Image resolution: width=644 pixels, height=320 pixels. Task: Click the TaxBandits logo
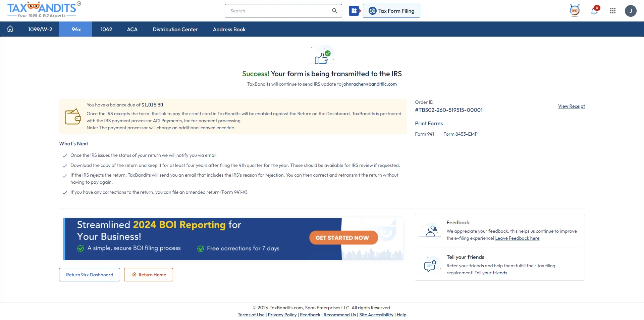click(x=43, y=9)
